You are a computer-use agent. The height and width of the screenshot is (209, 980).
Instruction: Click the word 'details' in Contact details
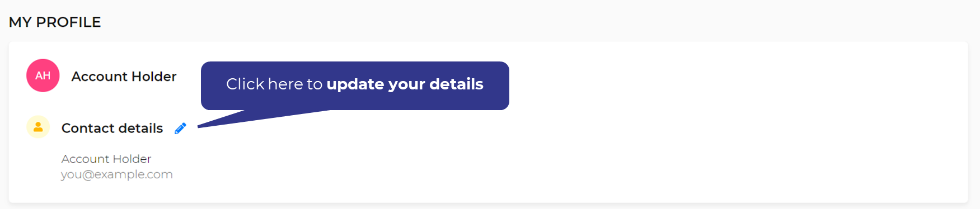(140, 128)
